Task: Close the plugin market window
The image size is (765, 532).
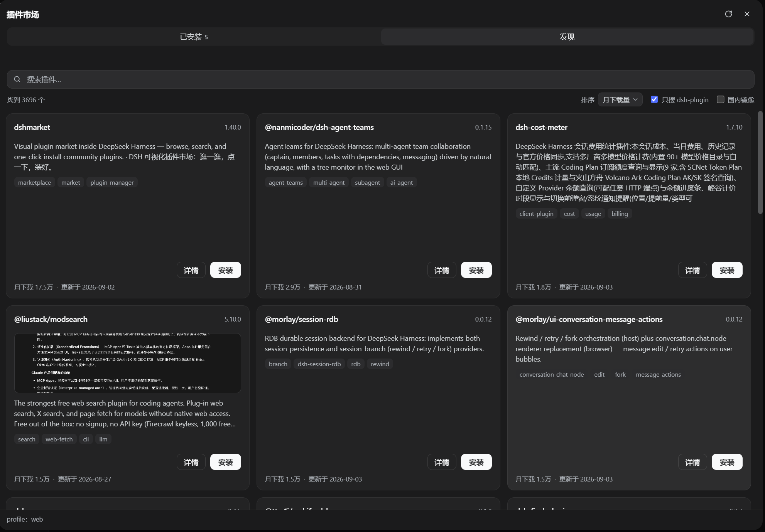Action: coord(747,14)
